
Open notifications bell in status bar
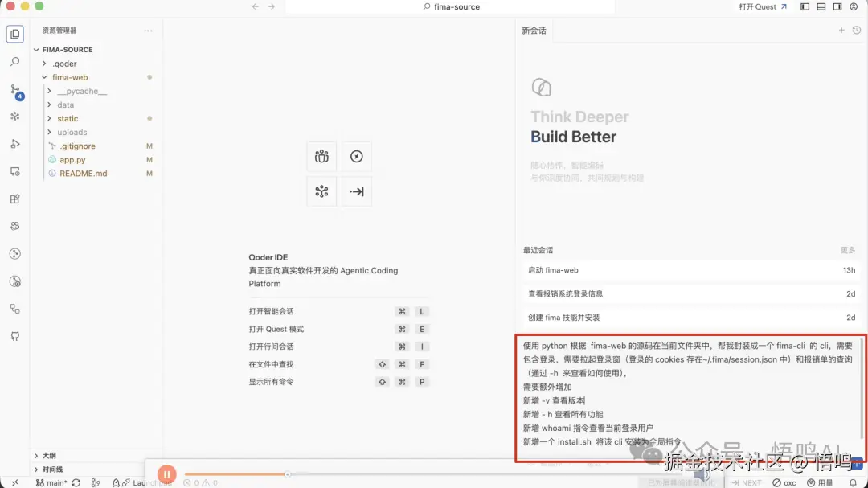tap(853, 482)
